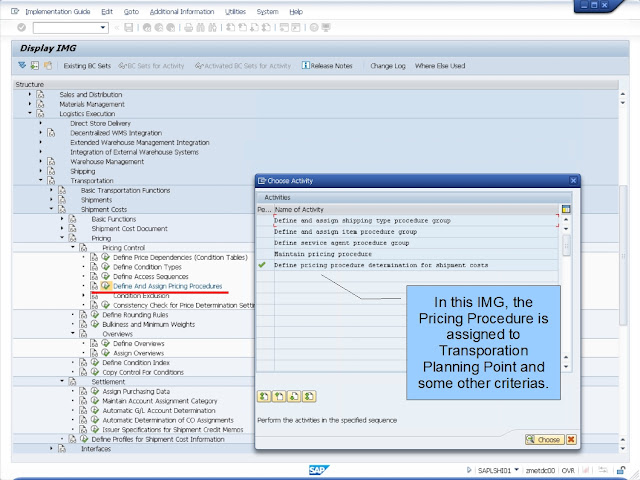Expand the Warehouse Management node
640x480 pixels.
40,162
